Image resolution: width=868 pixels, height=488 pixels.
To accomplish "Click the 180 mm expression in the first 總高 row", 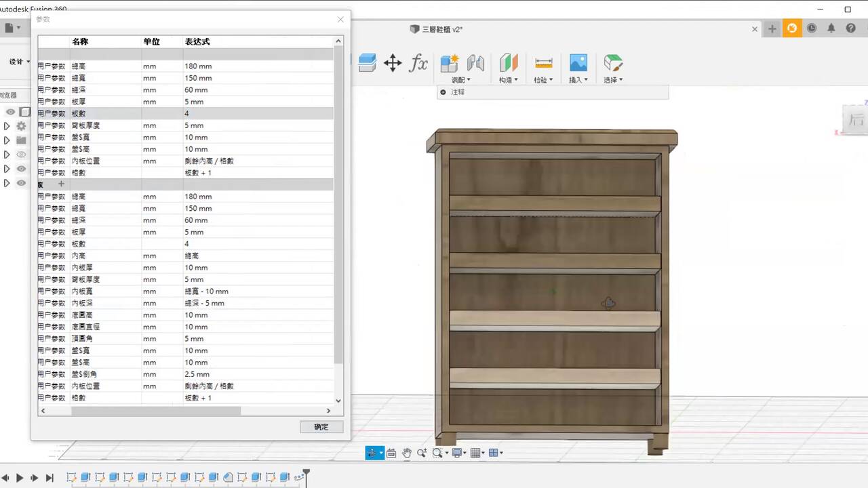I will [198, 66].
